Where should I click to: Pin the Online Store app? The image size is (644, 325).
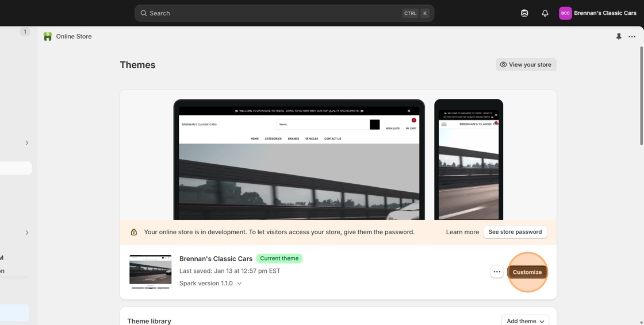point(619,37)
